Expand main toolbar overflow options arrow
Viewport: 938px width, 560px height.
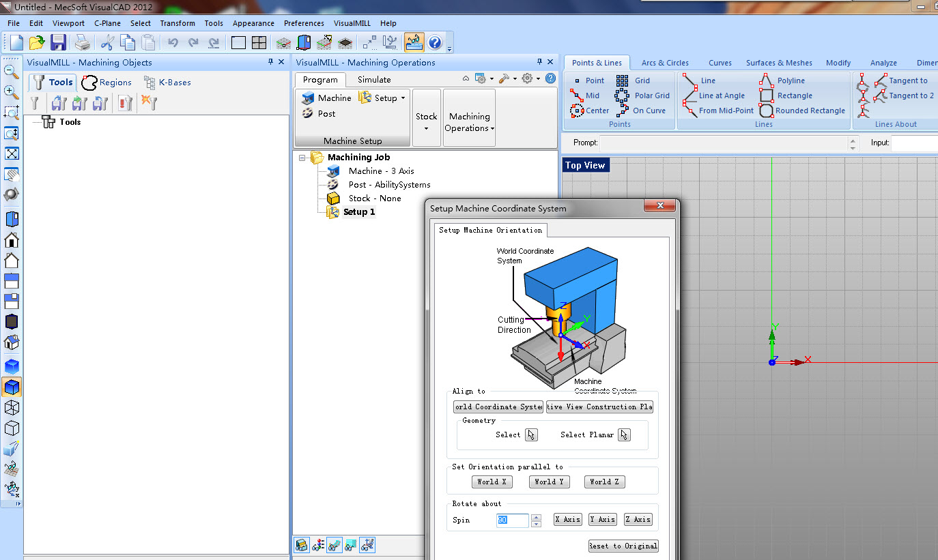click(x=449, y=48)
